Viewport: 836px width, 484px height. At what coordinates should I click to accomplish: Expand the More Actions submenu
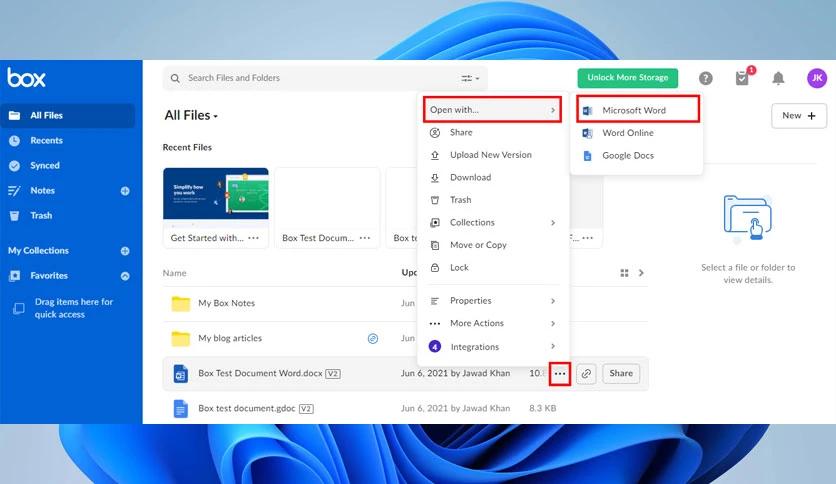coord(492,323)
